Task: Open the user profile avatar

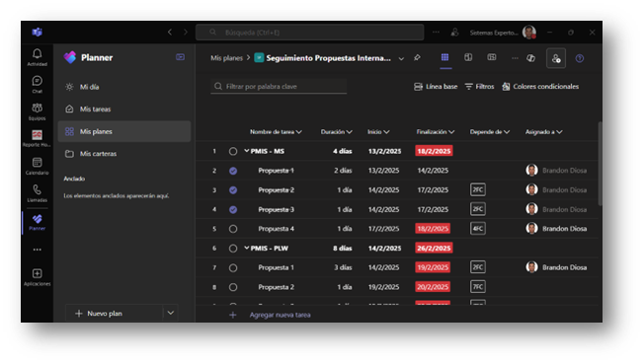Action: tap(529, 32)
